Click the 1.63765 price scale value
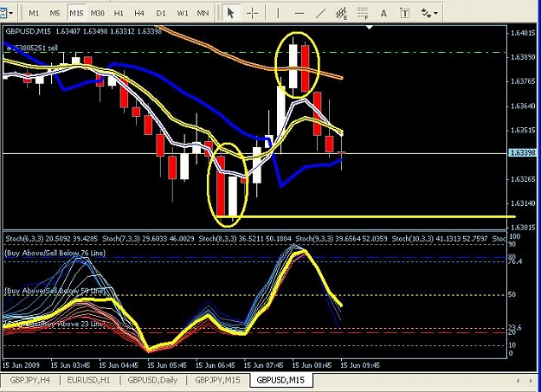Screen dimensions: 541x392 (x=523, y=81)
